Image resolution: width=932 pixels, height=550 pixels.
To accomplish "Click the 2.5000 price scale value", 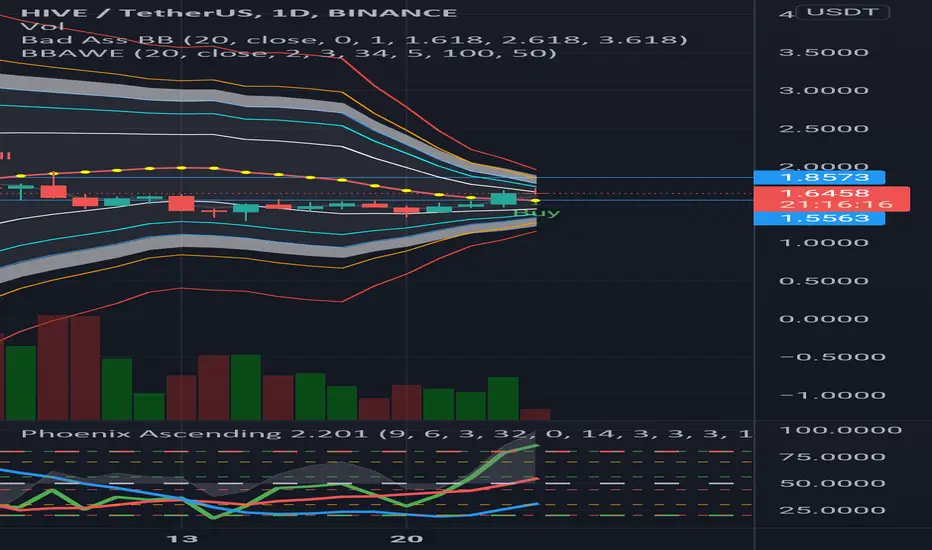I will tap(824, 128).
